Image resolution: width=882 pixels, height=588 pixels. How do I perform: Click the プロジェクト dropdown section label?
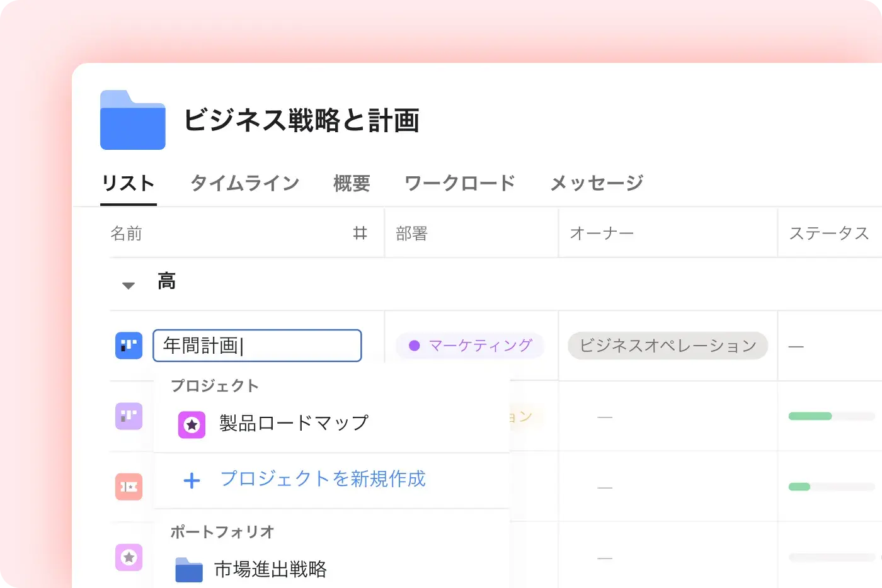pyautogui.click(x=215, y=385)
